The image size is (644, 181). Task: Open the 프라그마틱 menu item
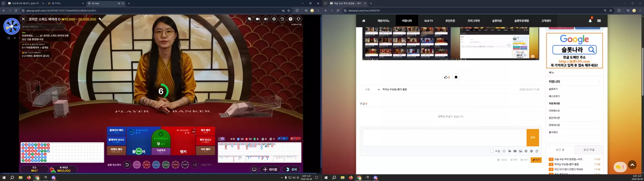click(474, 21)
